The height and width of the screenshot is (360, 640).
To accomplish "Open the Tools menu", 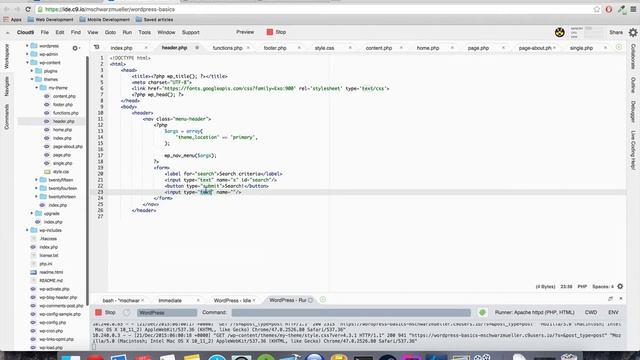I will (x=144, y=32).
